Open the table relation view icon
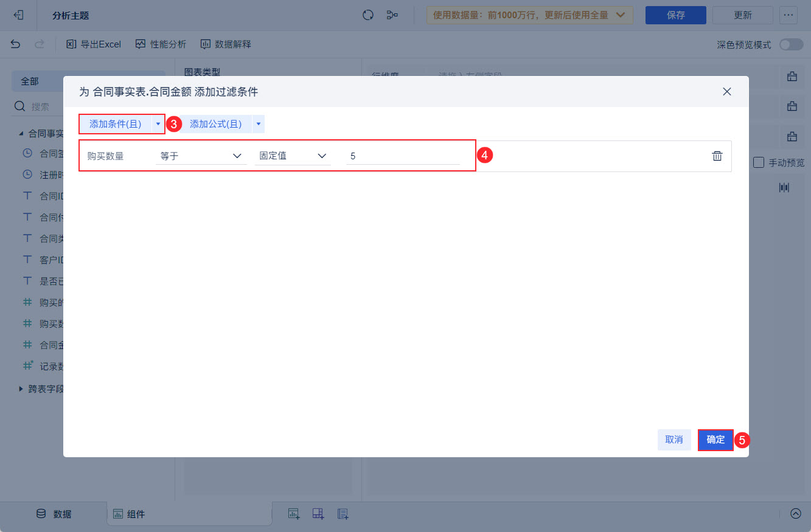The image size is (811, 532). coord(392,15)
